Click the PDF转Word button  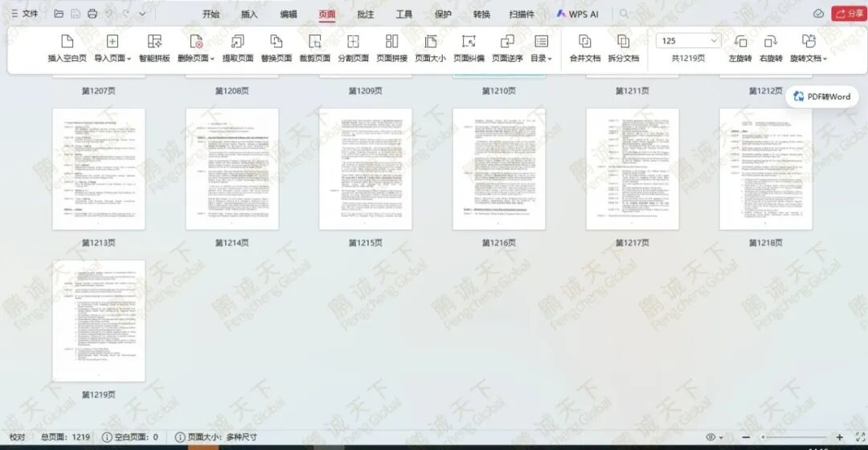[822, 96]
